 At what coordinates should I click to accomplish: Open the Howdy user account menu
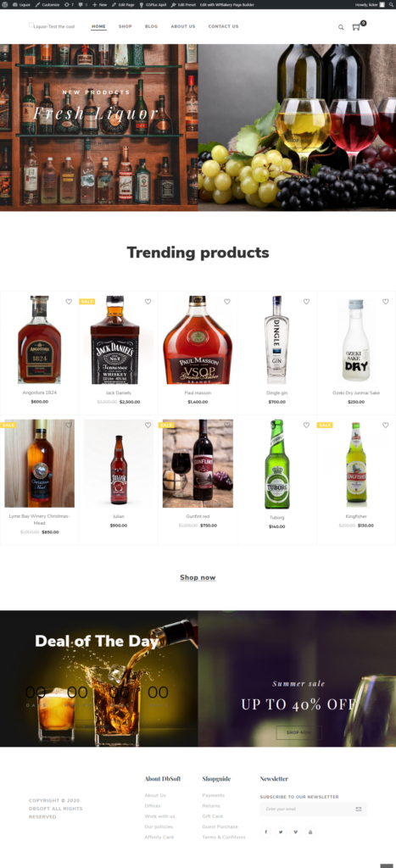pos(369,4)
